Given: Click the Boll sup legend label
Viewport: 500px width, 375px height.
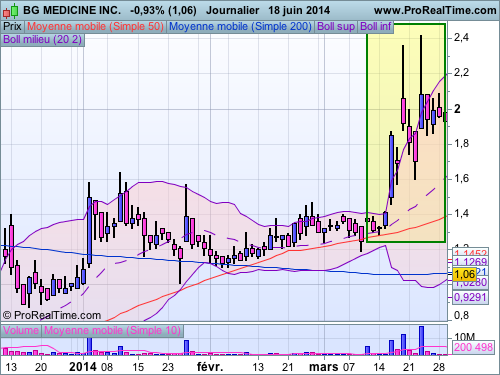Looking at the screenshot, I should click(x=336, y=26).
